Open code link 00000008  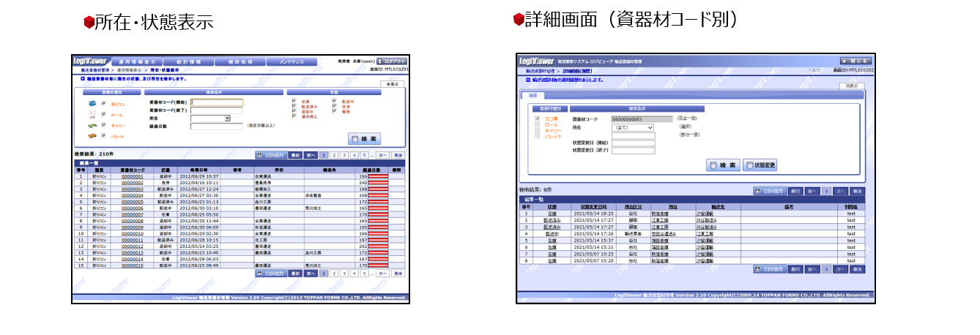pyautogui.click(x=132, y=220)
